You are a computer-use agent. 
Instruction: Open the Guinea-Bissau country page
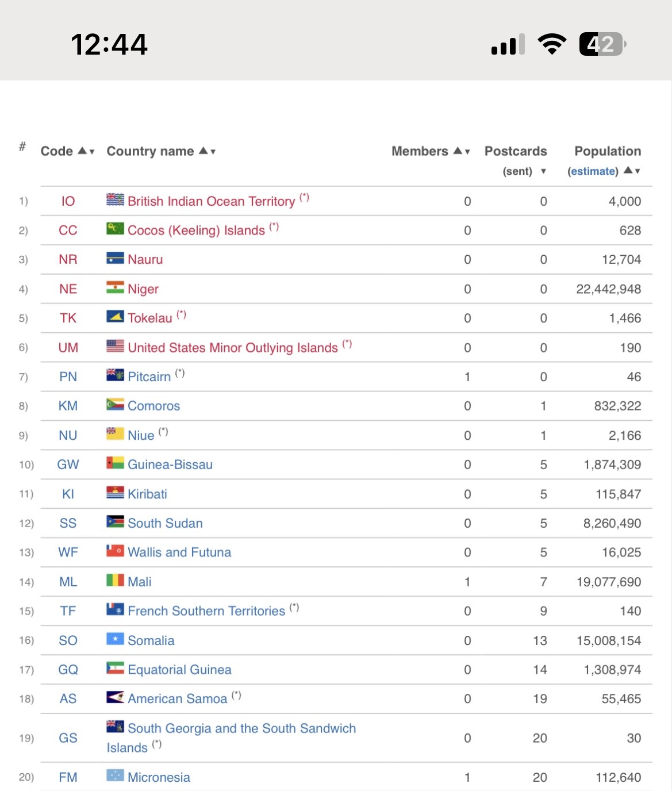coord(170,464)
